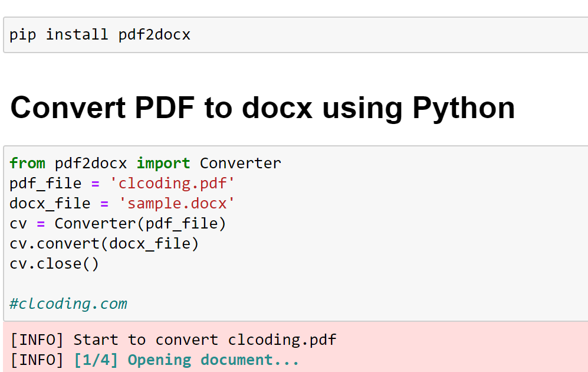Click the cv.close() line

54,263
